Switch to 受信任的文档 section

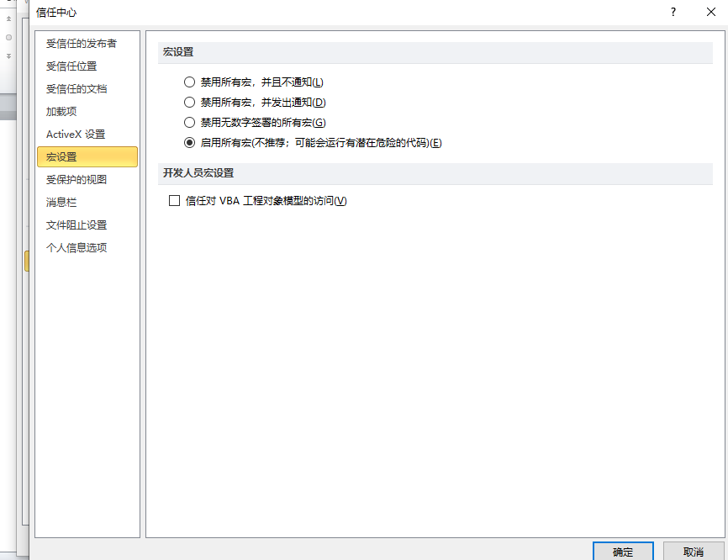click(87, 88)
